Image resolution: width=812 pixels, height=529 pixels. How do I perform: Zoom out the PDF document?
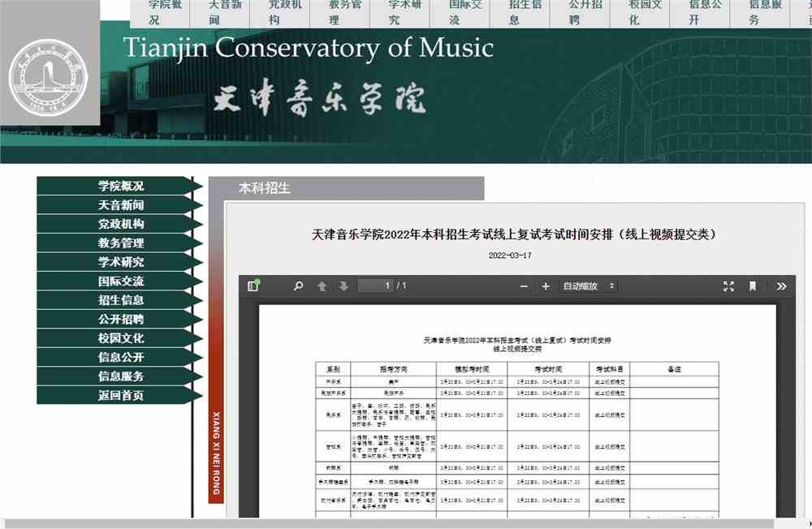(524, 286)
